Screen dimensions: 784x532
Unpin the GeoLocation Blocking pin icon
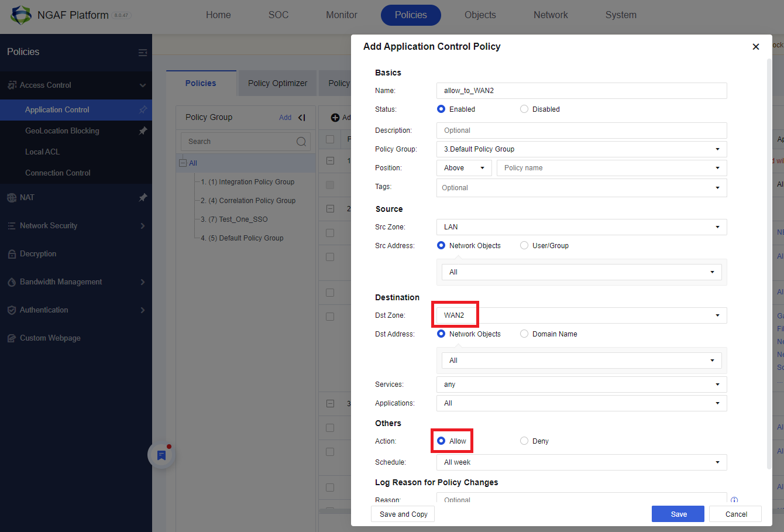click(143, 131)
